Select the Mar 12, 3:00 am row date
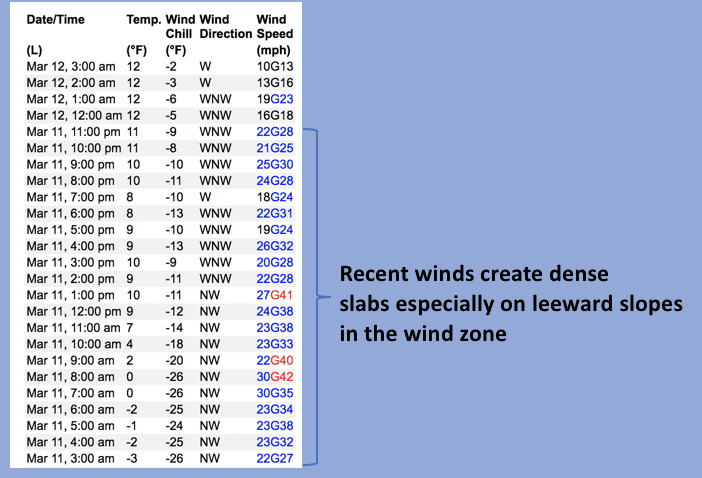 coord(71,66)
